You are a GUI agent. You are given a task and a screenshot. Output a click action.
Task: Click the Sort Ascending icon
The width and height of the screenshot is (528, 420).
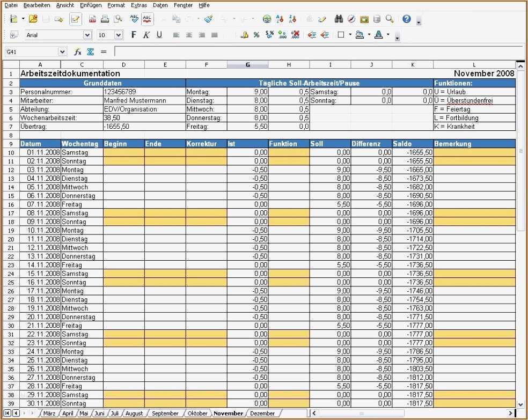click(280, 19)
